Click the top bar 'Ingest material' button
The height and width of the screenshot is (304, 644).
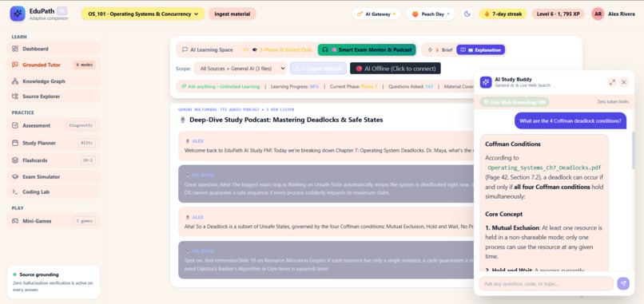[x=232, y=14]
